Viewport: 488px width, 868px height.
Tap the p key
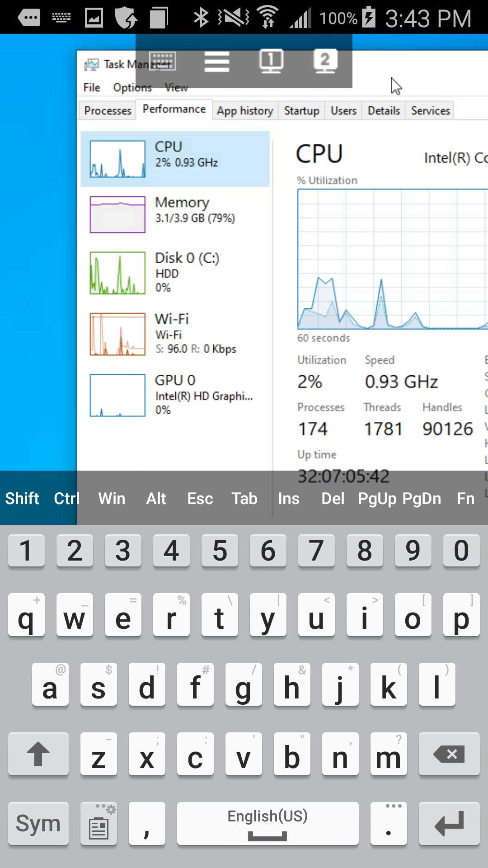pyautogui.click(x=461, y=615)
